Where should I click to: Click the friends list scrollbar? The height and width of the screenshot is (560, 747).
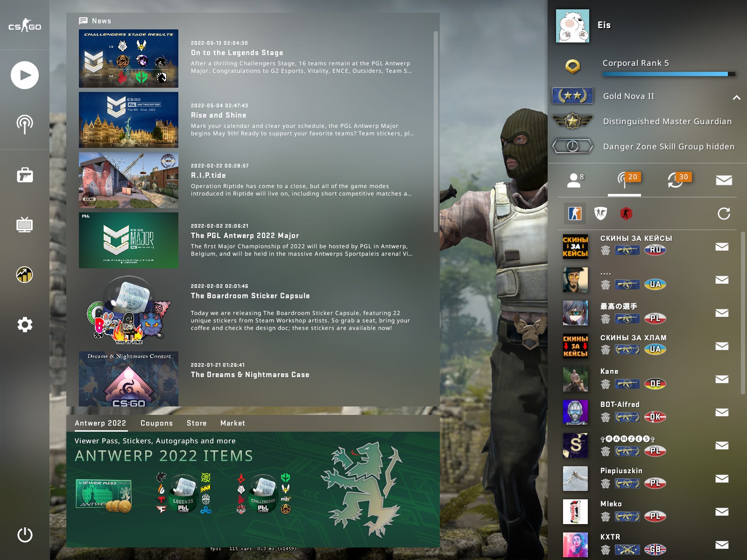[743, 314]
